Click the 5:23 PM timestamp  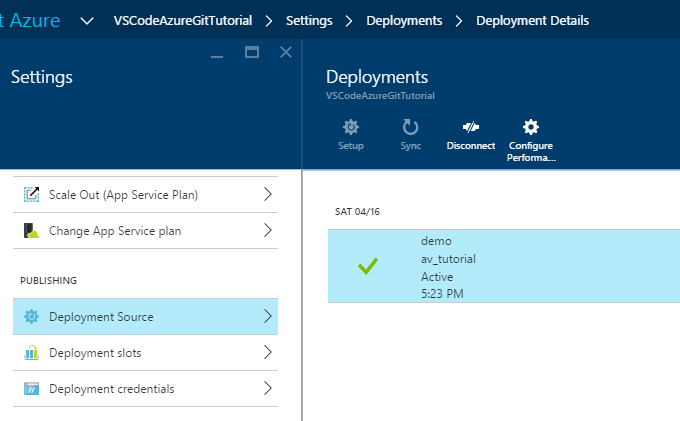442,294
